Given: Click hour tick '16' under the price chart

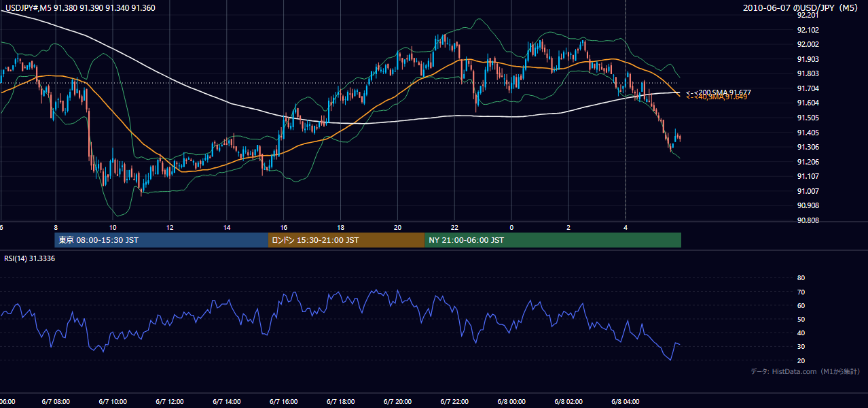Looking at the screenshot, I should [284, 227].
